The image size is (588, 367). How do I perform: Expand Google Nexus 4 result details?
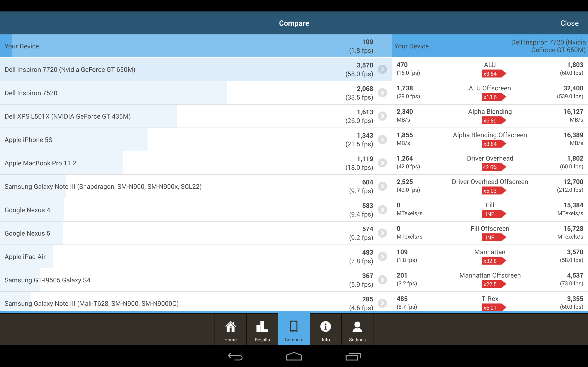pyautogui.click(x=382, y=210)
